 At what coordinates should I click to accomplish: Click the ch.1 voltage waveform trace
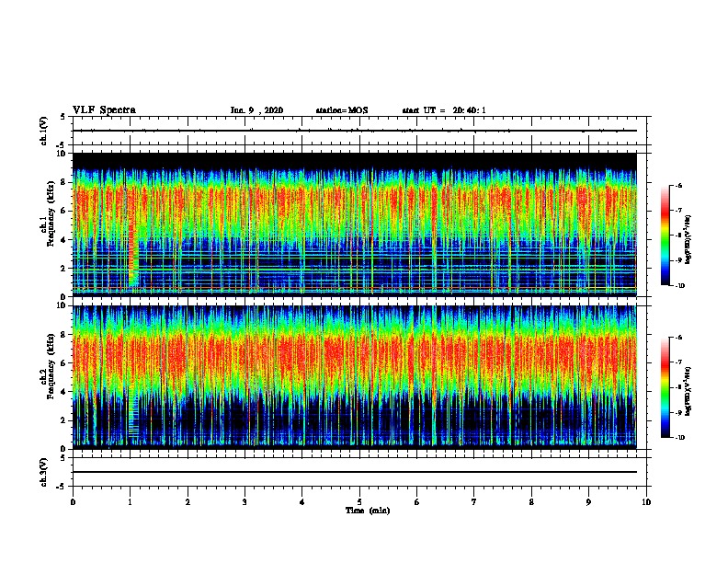point(354,131)
